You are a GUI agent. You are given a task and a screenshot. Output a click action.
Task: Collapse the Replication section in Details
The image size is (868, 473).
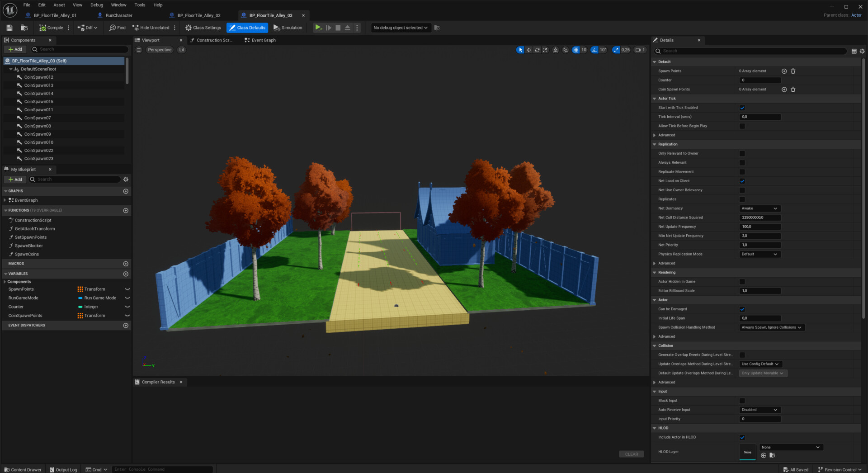pos(654,144)
